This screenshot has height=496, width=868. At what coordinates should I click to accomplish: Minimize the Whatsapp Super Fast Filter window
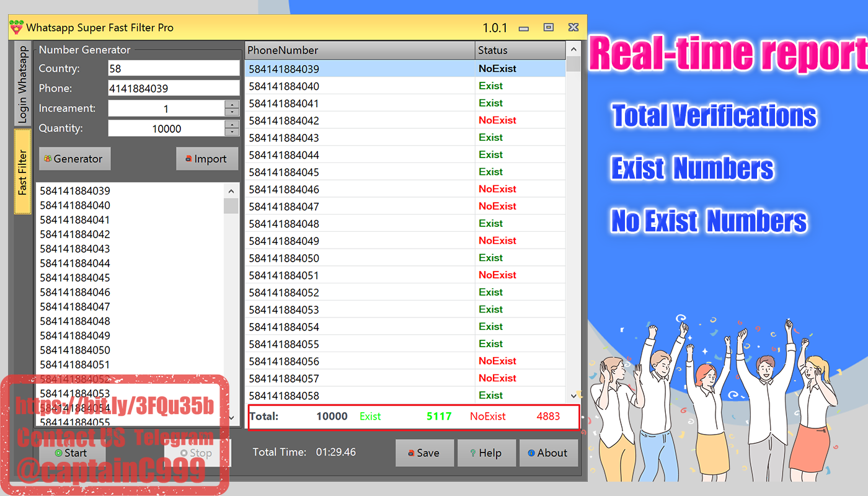coord(524,29)
